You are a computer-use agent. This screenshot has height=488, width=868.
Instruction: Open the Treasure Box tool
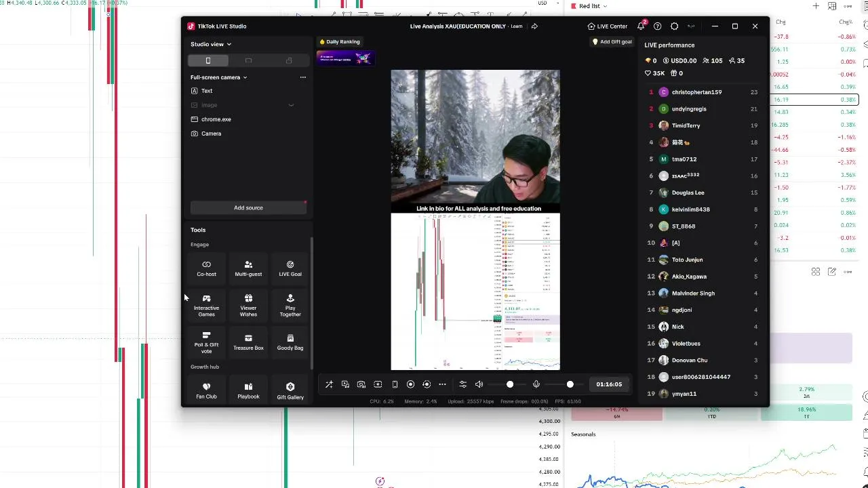point(248,342)
